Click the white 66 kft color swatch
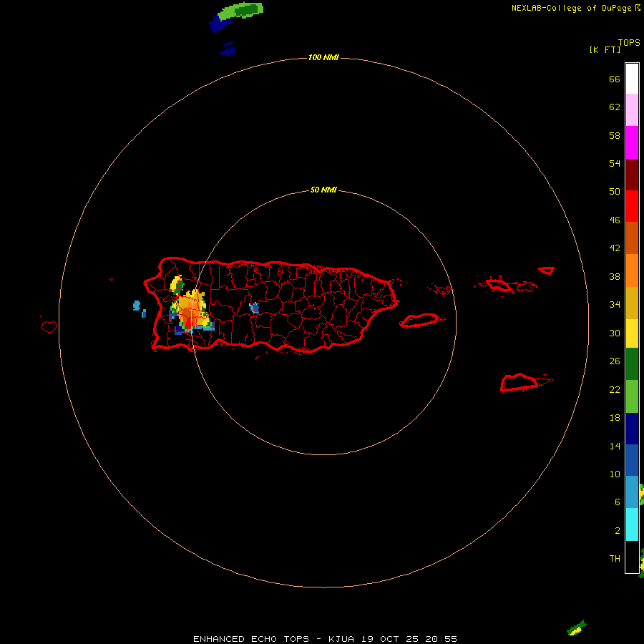 pyautogui.click(x=632, y=79)
